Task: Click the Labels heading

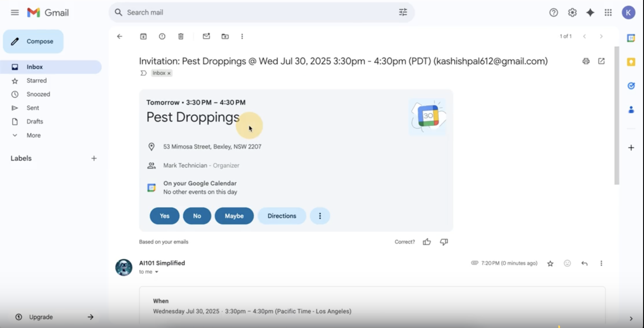Action: [x=21, y=158]
